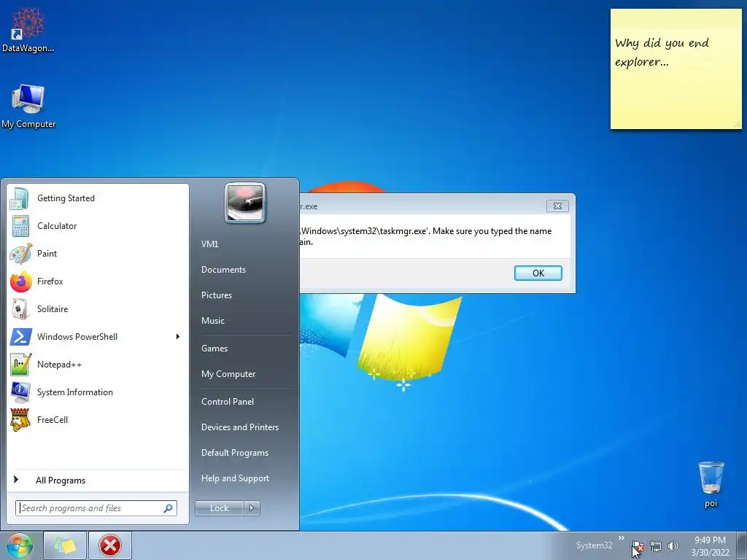747x560 pixels.
Task: Click the red X error taskbar icon
Action: (110, 545)
